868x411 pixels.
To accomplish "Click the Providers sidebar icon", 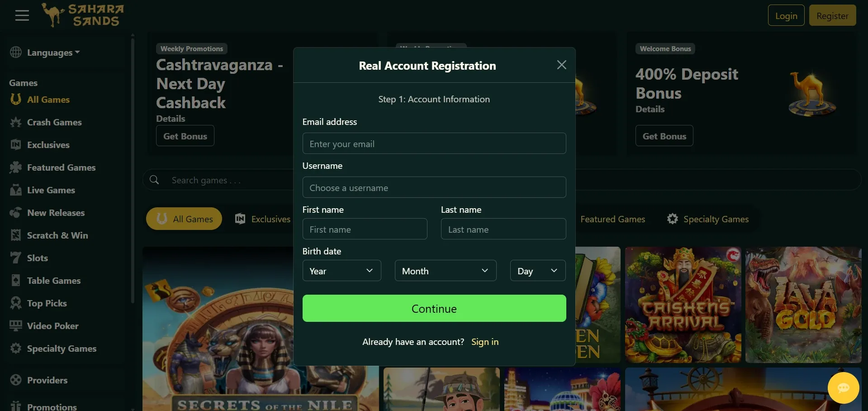I will click(16, 380).
